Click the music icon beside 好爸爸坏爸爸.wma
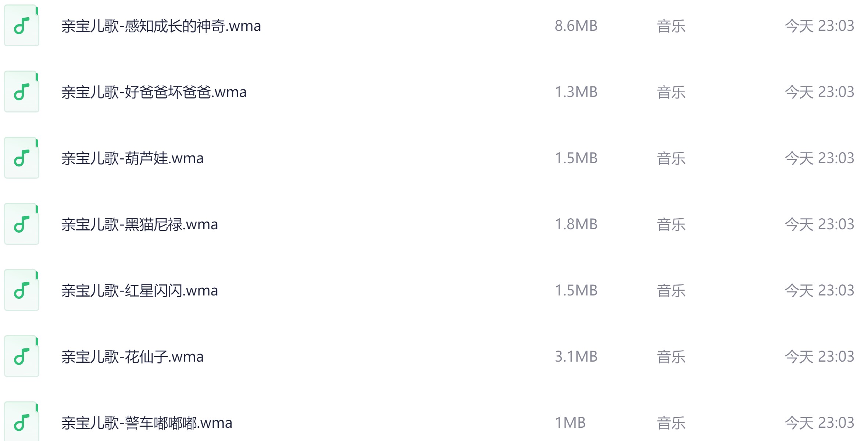The image size is (868, 441). (22, 92)
